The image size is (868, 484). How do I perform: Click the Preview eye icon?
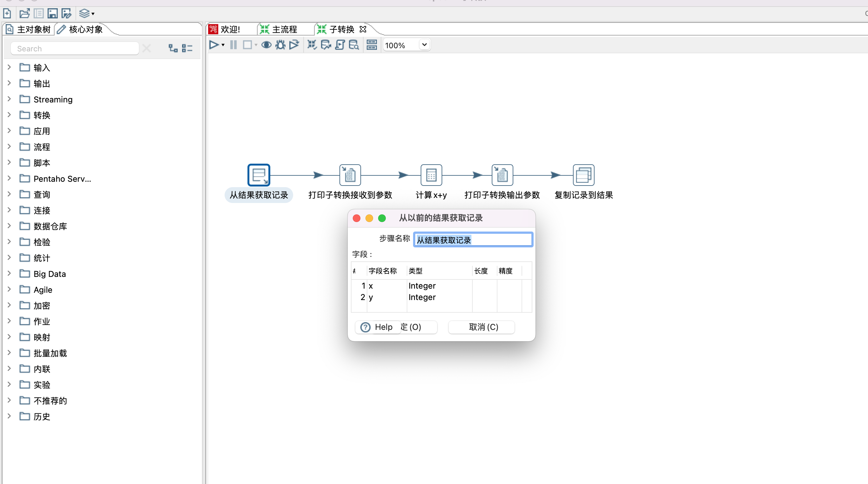(266, 45)
